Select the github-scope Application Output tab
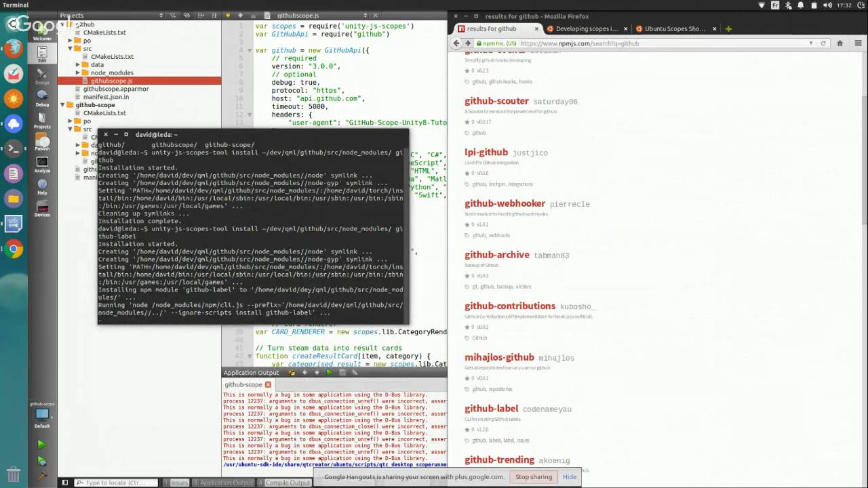This screenshot has height=488, width=868. coord(248,384)
